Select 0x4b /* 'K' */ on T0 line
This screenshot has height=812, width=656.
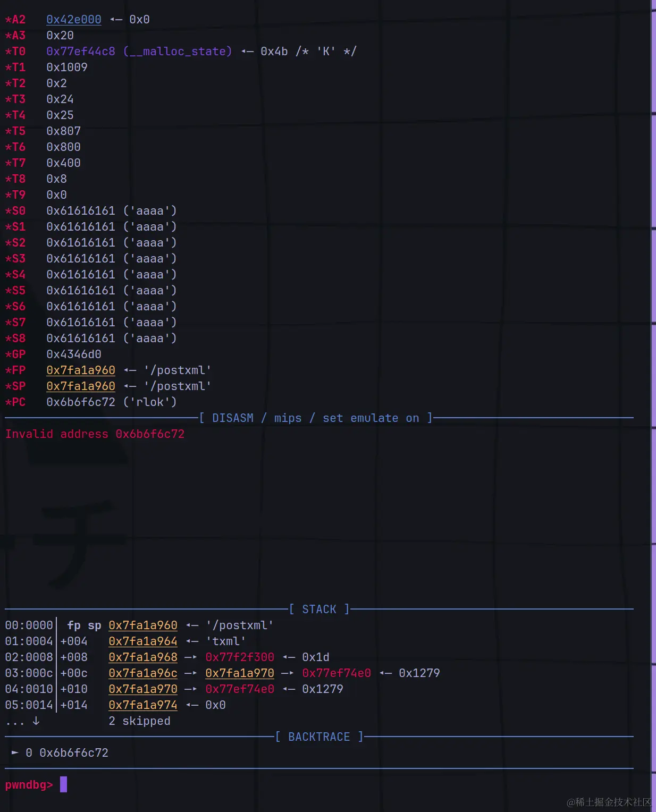pos(308,52)
